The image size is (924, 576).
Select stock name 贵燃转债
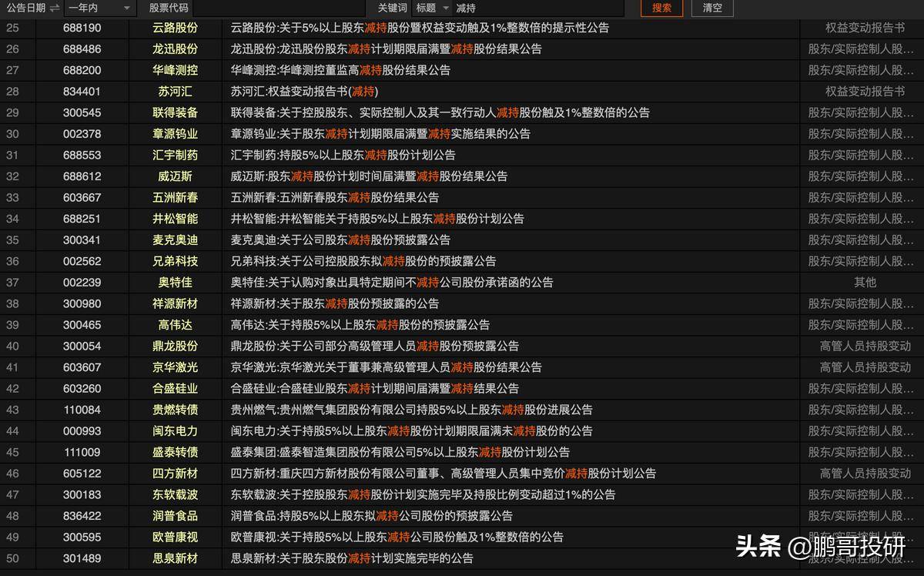175,410
